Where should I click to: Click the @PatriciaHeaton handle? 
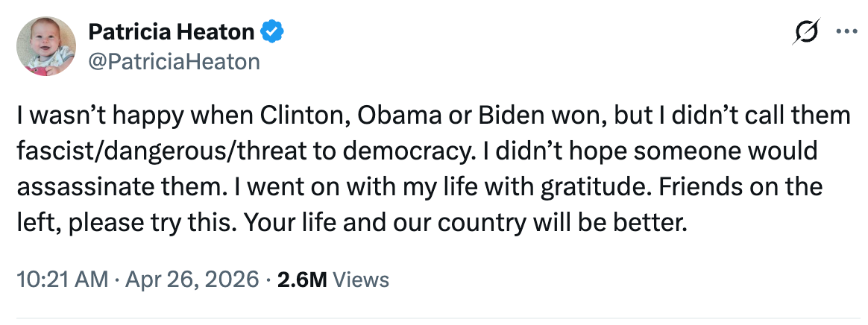point(174,61)
